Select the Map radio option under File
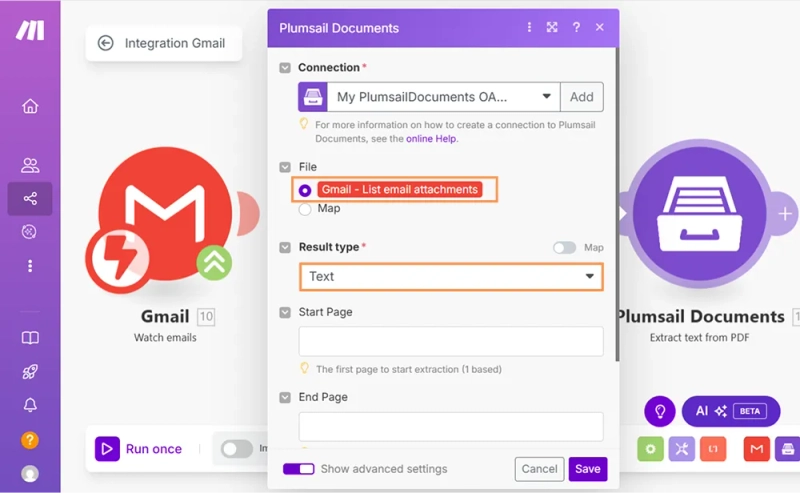 coord(305,209)
